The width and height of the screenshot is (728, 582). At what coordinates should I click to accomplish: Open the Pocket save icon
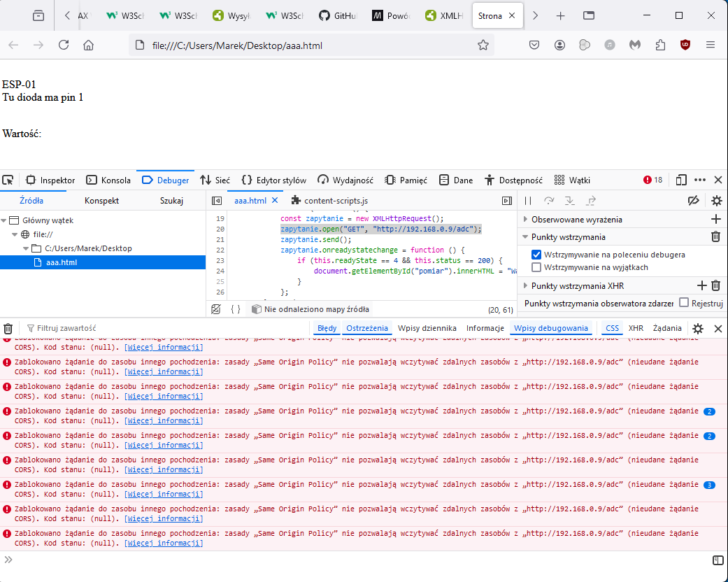(x=534, y=45)
